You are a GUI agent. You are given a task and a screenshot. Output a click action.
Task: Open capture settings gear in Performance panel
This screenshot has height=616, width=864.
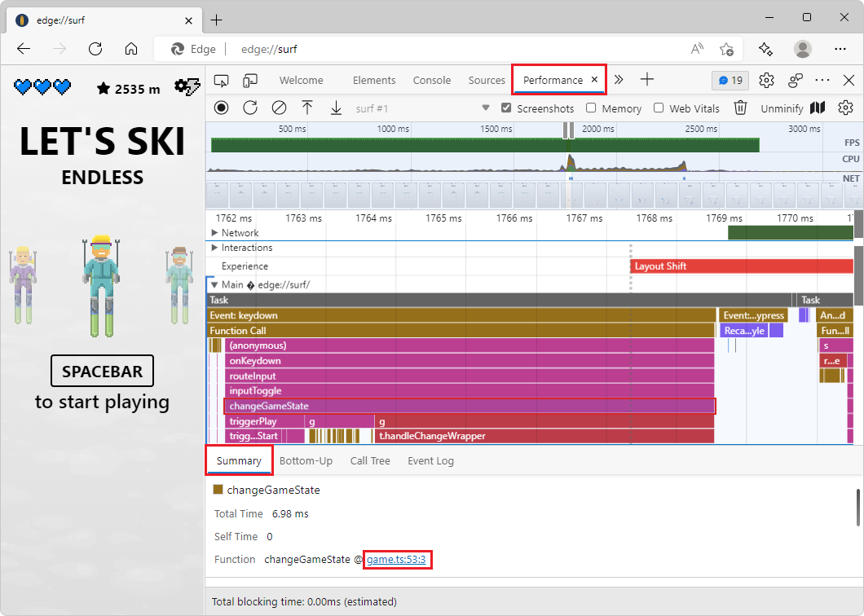(845, 108)
